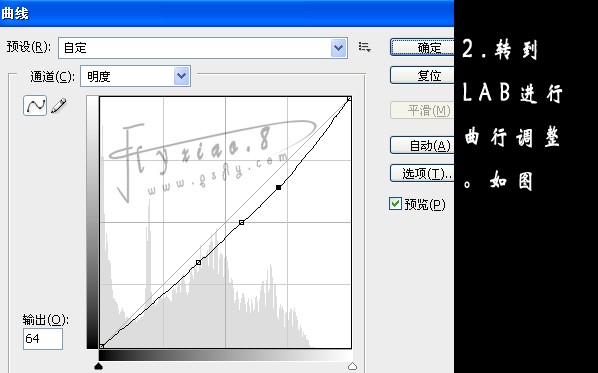This screenshot has width=598, height=373.
Task: Select the solid black curve control point
Action: pyautogui.click(x=279, y=187)
